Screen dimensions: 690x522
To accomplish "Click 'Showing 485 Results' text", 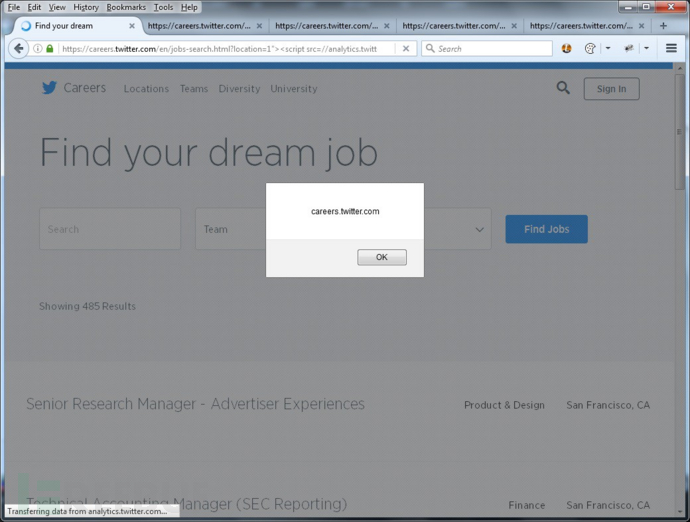I will [x=87, y=306].
